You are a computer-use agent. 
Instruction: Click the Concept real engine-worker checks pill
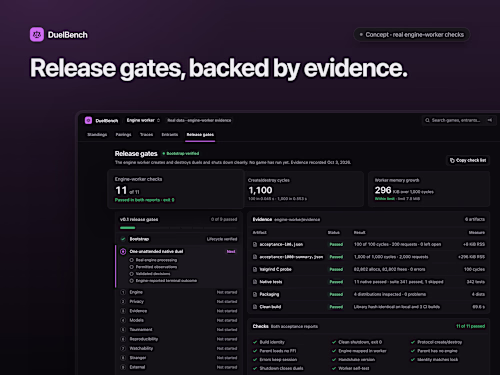412,35
